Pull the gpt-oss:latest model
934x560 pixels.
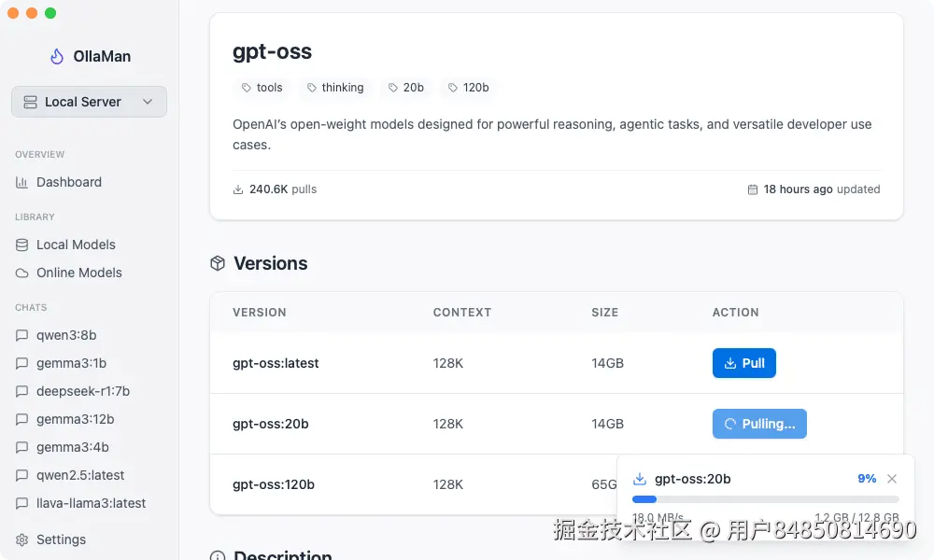pyautogui.click(x=744, y=363)
